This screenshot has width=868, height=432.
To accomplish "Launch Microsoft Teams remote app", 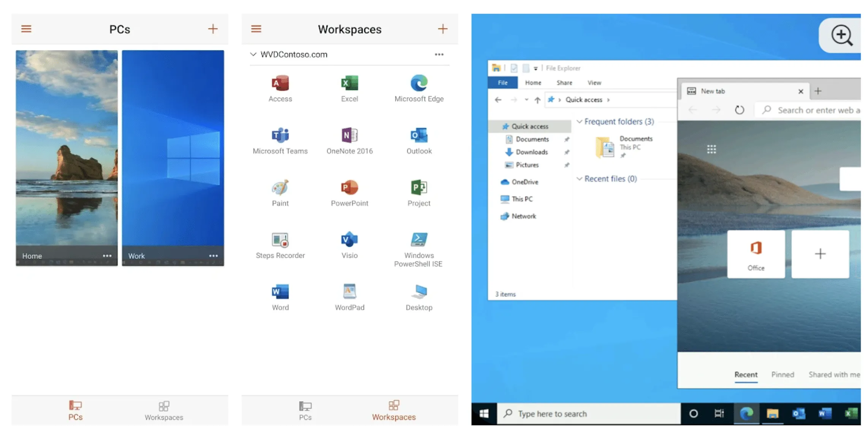I will coord(280,141).
